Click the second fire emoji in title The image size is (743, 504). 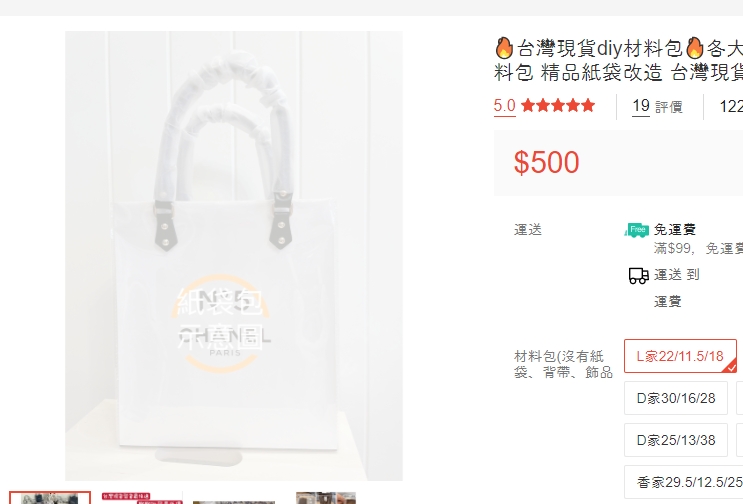point(695,48)
